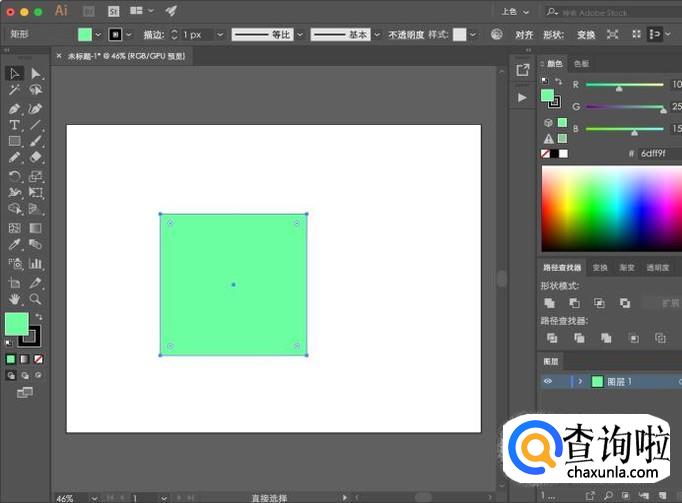Select the Rectangle tool in toolbar

click(14, 141)
